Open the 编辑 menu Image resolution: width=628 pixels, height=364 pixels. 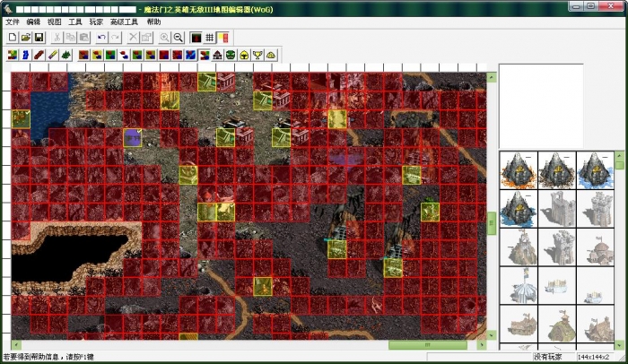[x=33, y=22]
